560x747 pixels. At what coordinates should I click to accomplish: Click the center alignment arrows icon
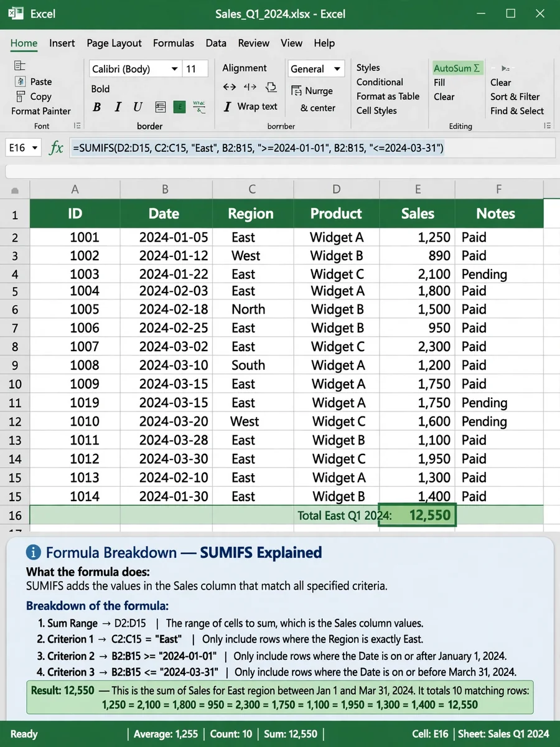(x=250, y=87)
